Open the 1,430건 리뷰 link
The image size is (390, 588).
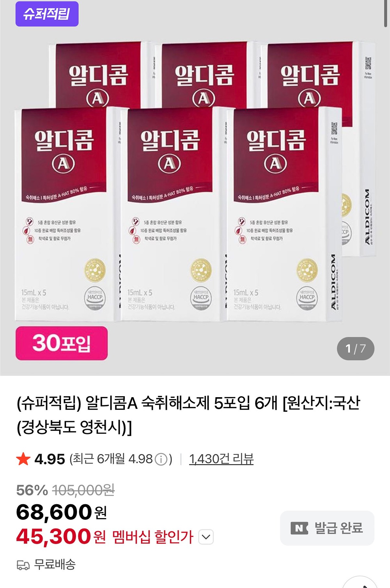click(221, 459)
